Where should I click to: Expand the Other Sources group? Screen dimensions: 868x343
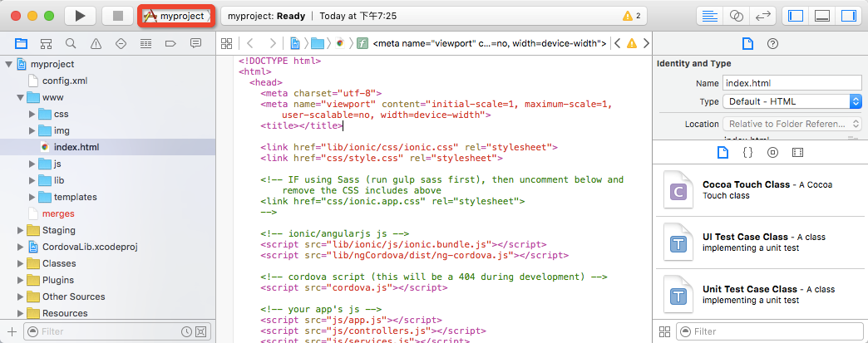(x=21, y=296)
